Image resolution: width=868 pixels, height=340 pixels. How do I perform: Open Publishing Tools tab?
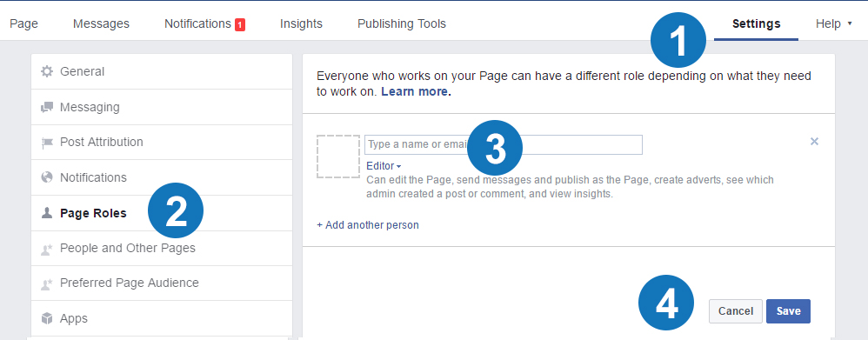pos(401,23)
